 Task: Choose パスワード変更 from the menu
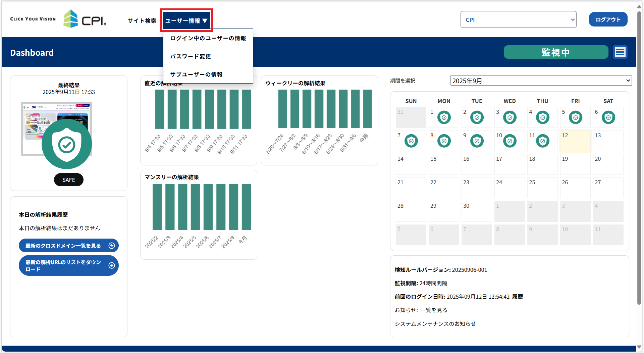click(191, 56)
